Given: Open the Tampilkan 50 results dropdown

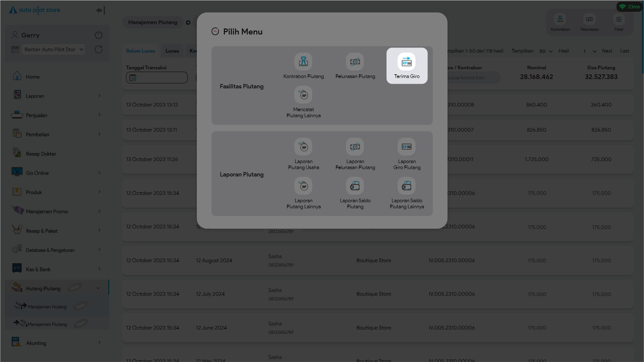Looking at the screenshot, I should click(546, 51).
